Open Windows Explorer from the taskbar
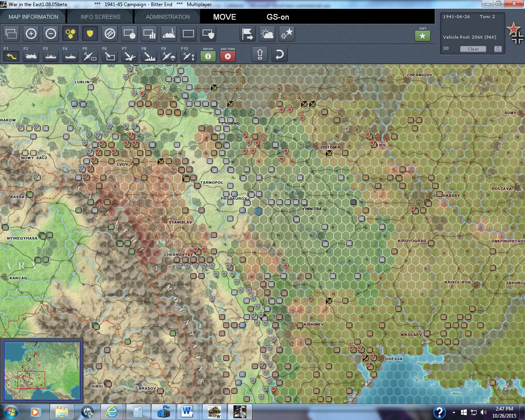 62,411
